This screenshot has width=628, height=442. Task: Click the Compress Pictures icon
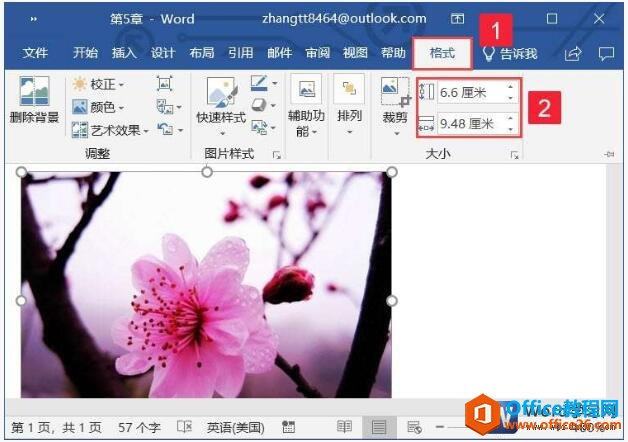(x=165, y=83)
